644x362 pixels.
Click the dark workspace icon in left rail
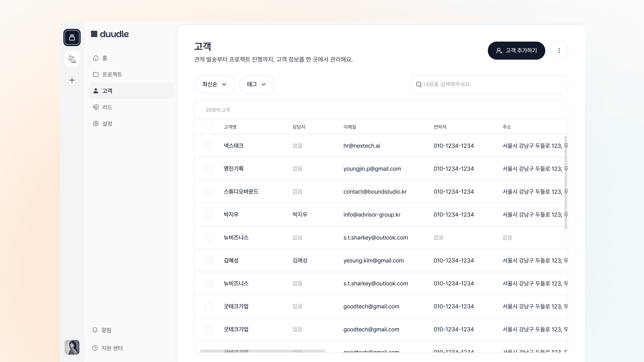pyautogui.click(x=72, y=38)
